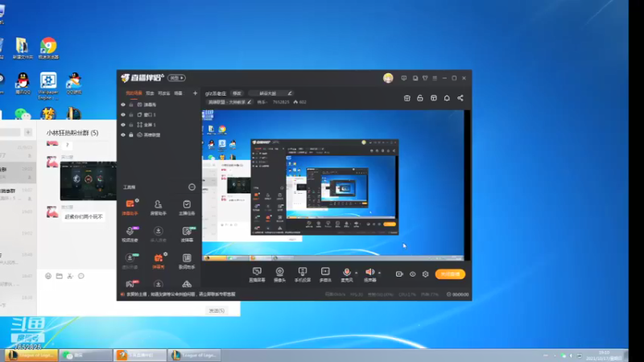Click the share icon above preview
644x362 pixels.
click(460, 98)
